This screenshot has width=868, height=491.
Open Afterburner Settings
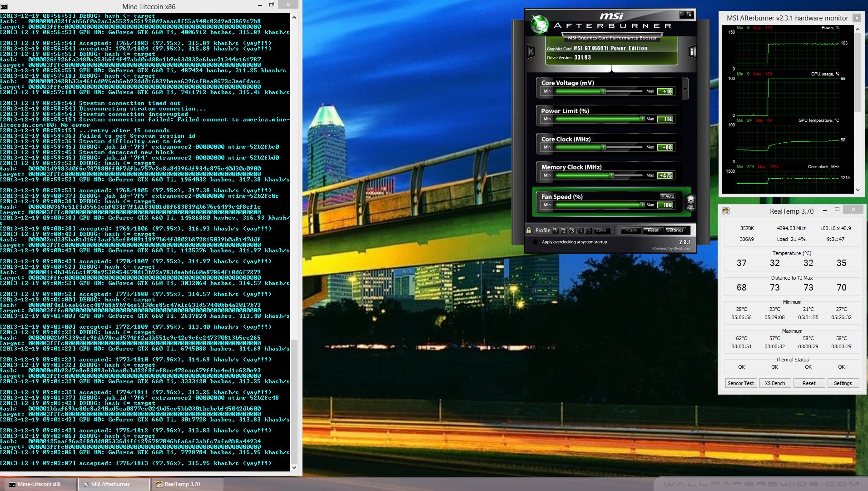click(675, 230)
